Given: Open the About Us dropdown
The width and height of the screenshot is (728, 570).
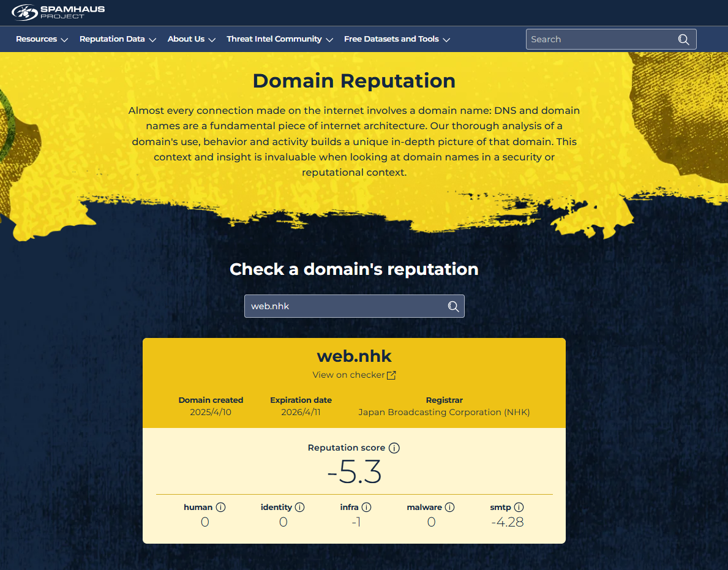Looking at the screenshot, I should (x=191, y=39).
